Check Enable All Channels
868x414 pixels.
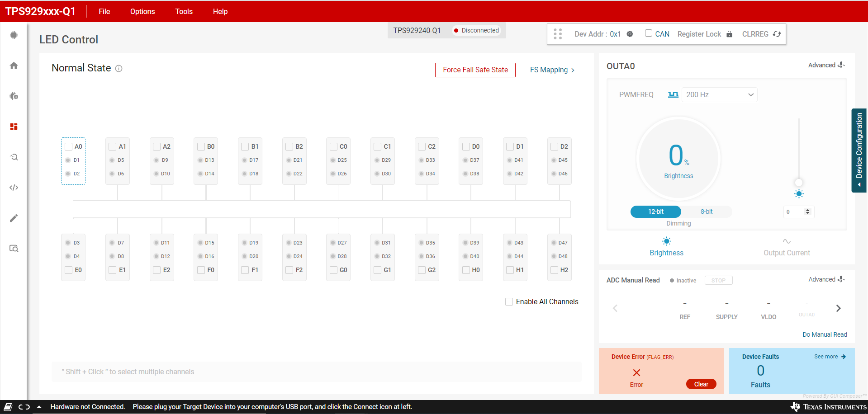coord(509,301)
